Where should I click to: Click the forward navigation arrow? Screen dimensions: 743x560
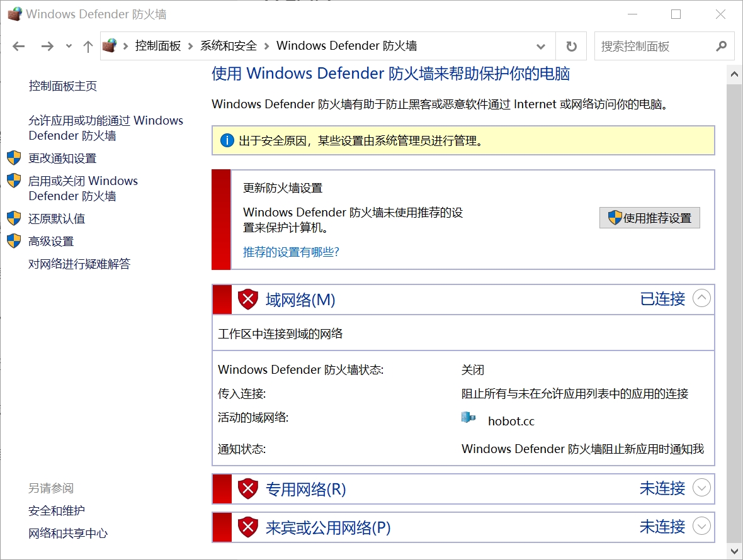coord(47,46)
